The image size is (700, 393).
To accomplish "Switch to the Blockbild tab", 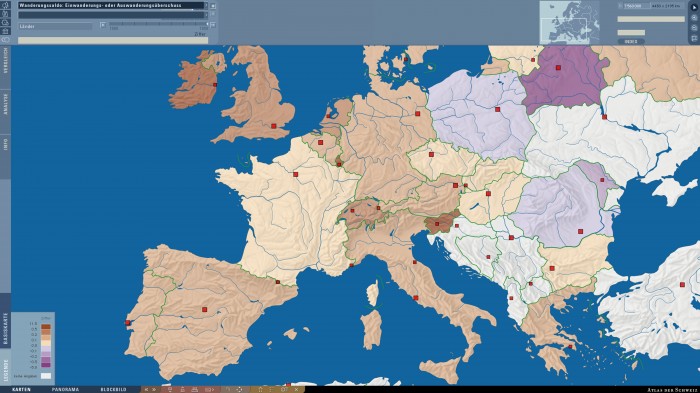I will [113, 390].
